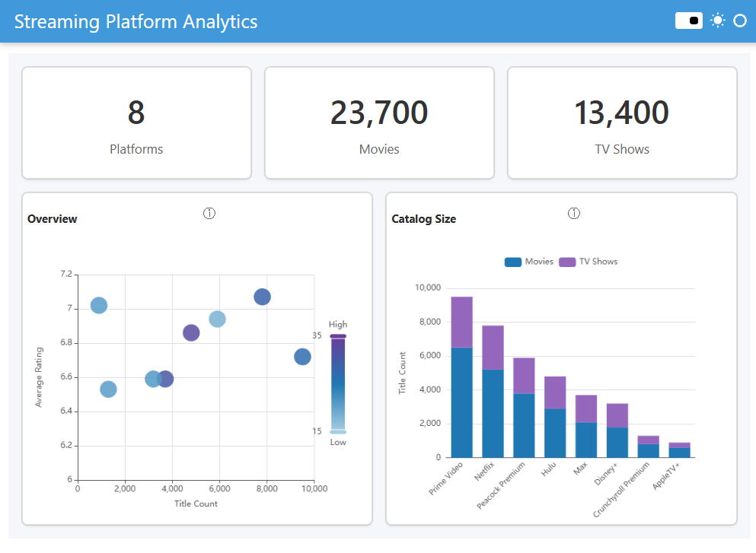Click the circle icon at top right
This screenshot has height=553, width=756.
point(739,21)
